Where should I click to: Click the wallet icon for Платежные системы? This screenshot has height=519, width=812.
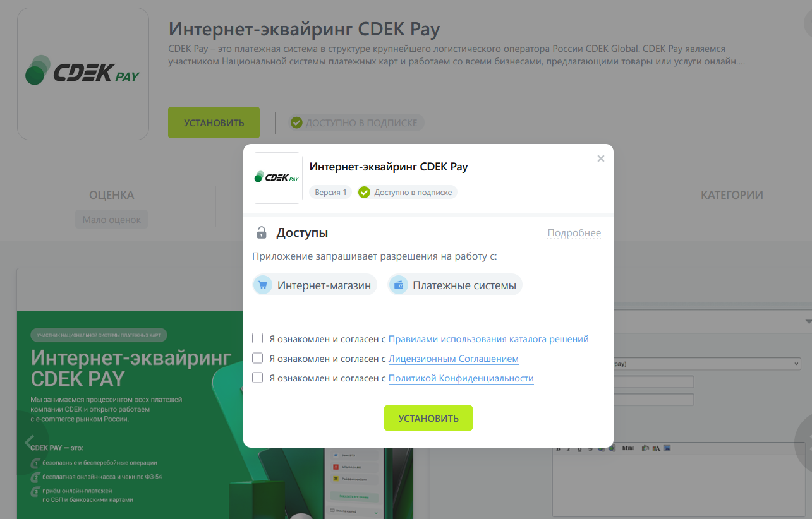(398, 285)
